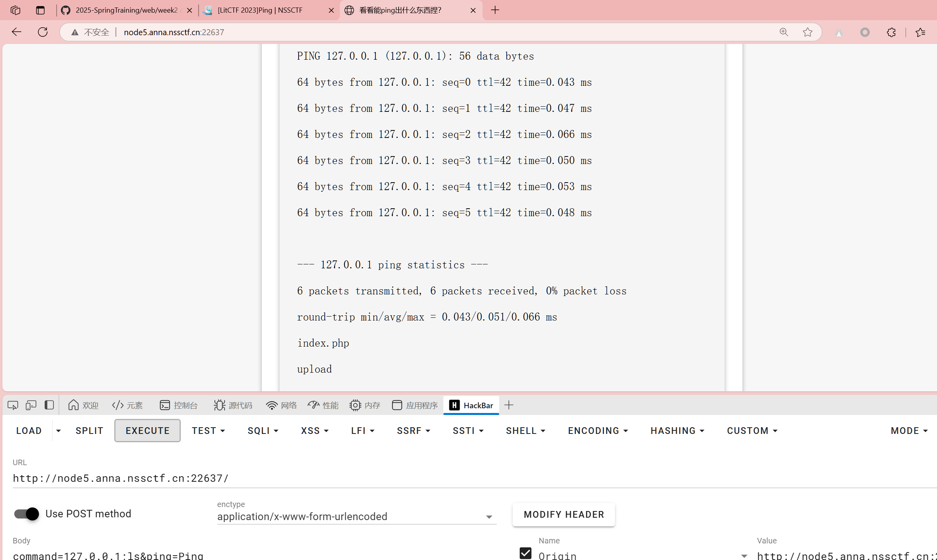Add new DevTools tab with plus icon
Viewport: 937px width, 560px height.
point(509,405)
